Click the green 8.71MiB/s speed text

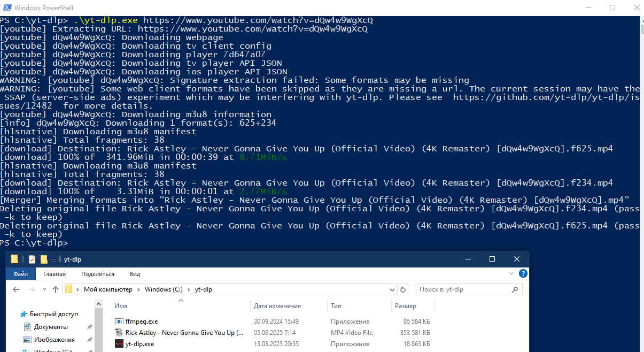pos(263,157)
